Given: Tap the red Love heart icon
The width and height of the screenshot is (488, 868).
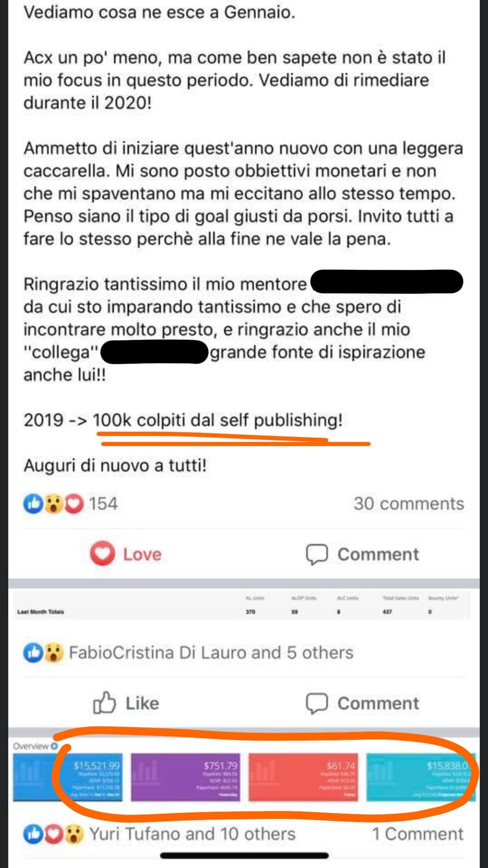Looking at the screenshot, I should coord(102,554).
